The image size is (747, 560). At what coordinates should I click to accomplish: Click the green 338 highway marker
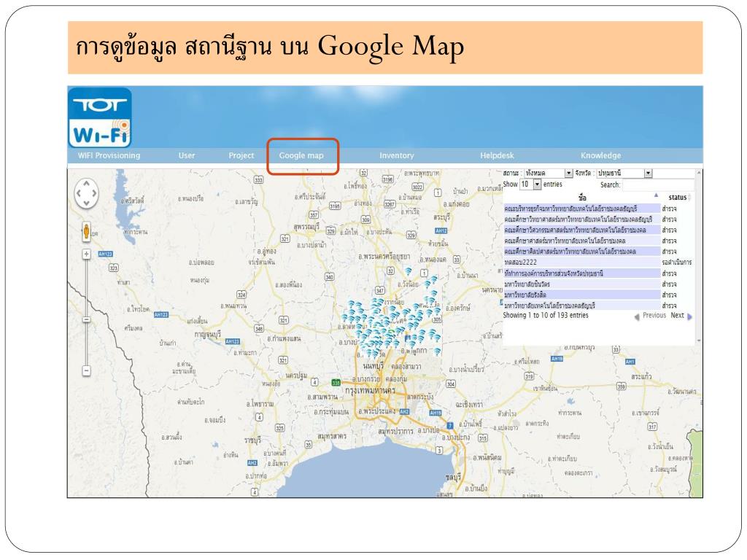click(x=336, y=382)
